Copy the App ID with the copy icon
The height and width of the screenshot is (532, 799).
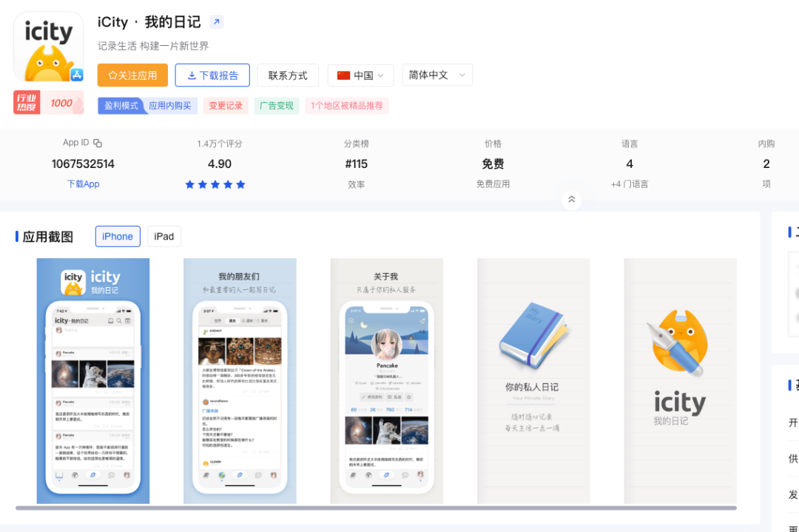[98, 144]
